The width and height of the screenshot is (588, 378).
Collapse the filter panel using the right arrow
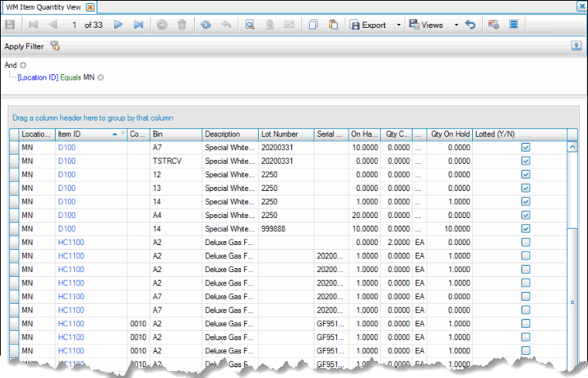coord(576,46)
